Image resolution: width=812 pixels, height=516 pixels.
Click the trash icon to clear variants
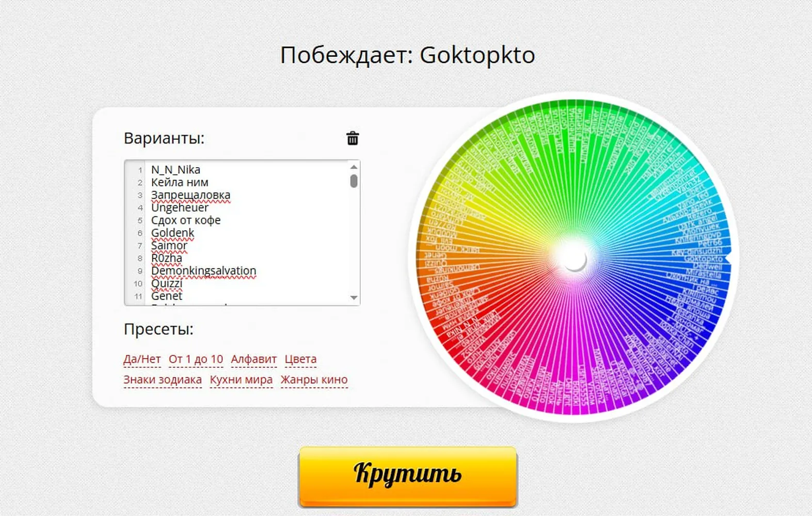point(353,138)
